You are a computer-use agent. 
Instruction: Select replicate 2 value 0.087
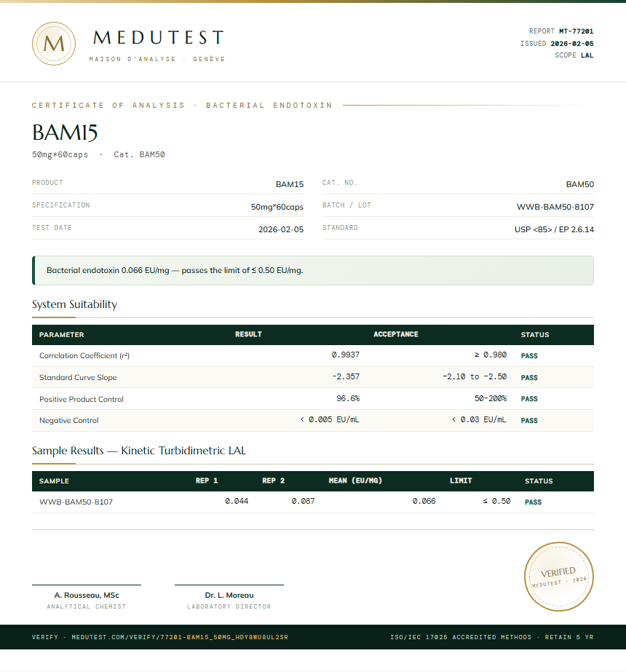pyautogui.click(x=304, y=501)
